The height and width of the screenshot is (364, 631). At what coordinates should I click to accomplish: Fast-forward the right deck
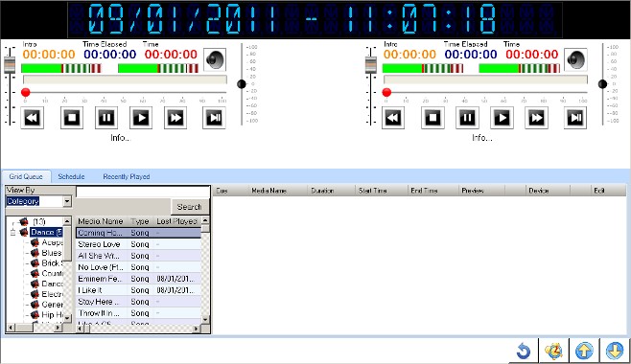(x=536, y=118)
